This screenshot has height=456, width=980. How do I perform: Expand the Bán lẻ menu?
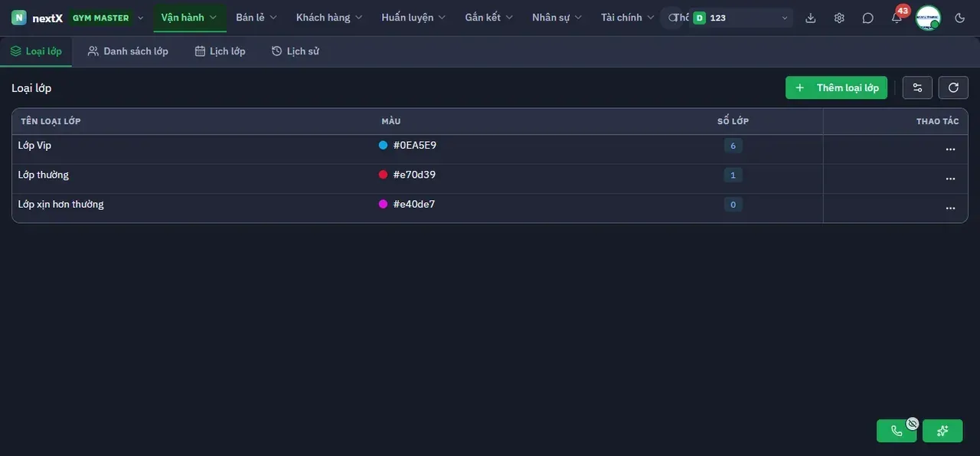pyautogui.click(x=256, y=18)
